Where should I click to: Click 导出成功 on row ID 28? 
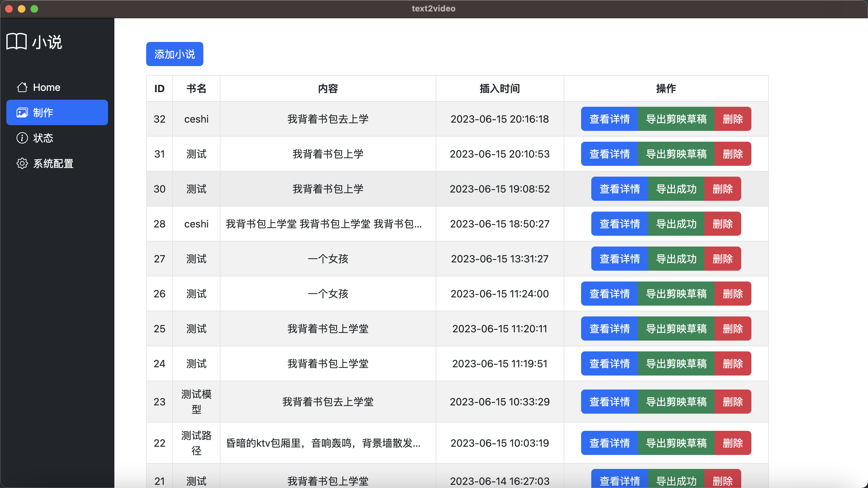tap(676, 224)
